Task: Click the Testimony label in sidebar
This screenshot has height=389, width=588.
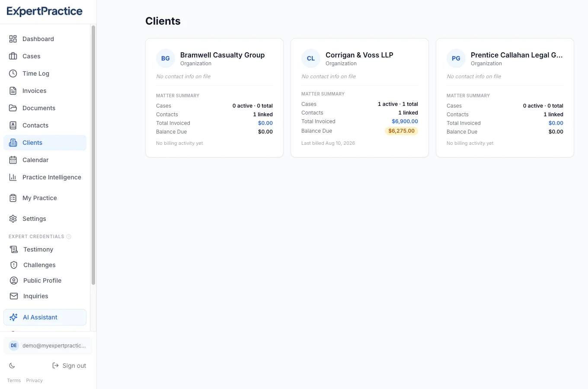Action: pyautogui.click(x=38, y=249)
